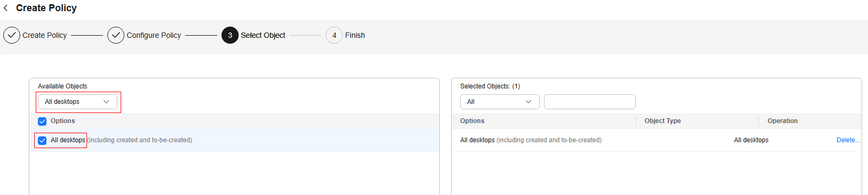Click the Operation column header
The width and height of the screenshot is (868, 195).
click(783, 121)
